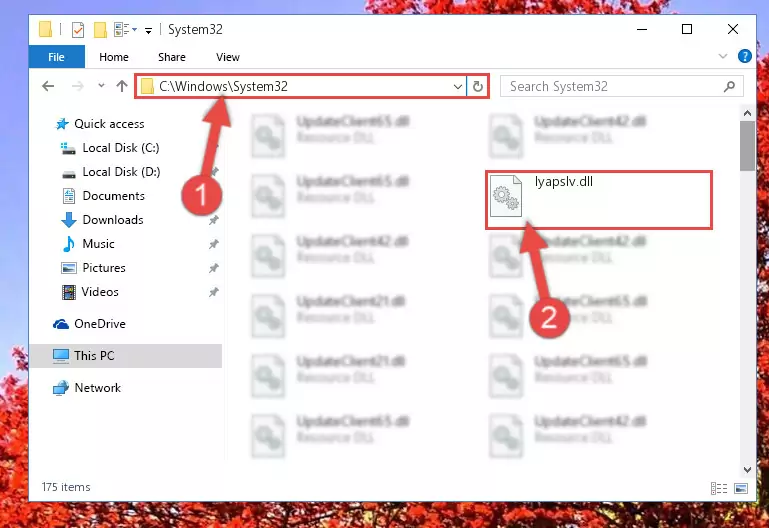Open Videos in navigation pane

[100, 292]
